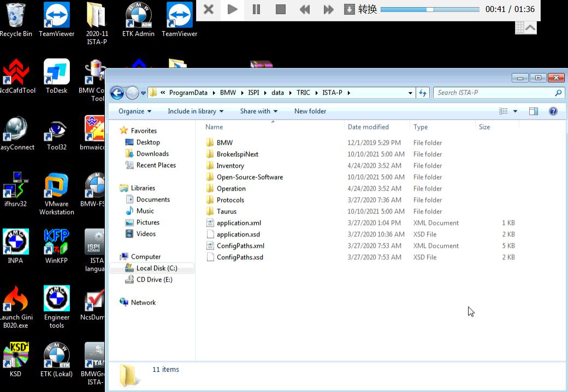Go to ISPI in the address breadcrumb
This screenshot has height=392, width=568.
click(253, 93)
